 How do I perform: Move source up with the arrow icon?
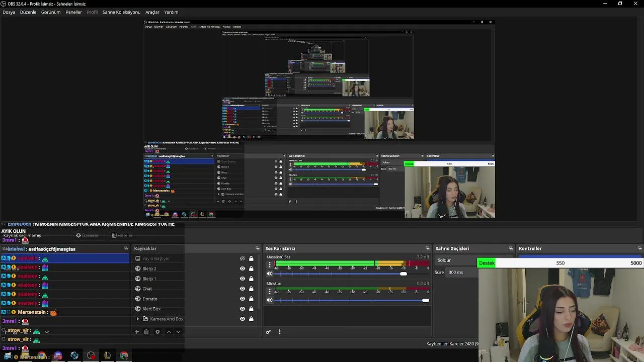(x=169, y=332)
